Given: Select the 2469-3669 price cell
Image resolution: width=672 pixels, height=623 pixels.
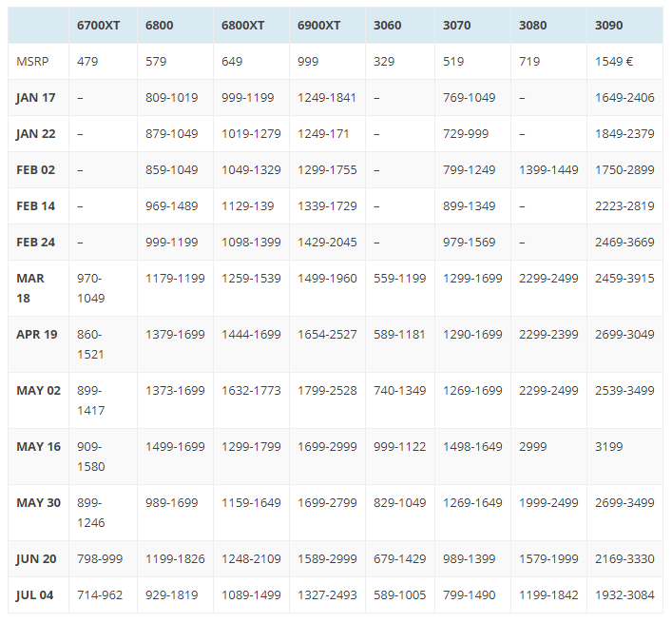Looking at the screenshot, I should 624,242.
